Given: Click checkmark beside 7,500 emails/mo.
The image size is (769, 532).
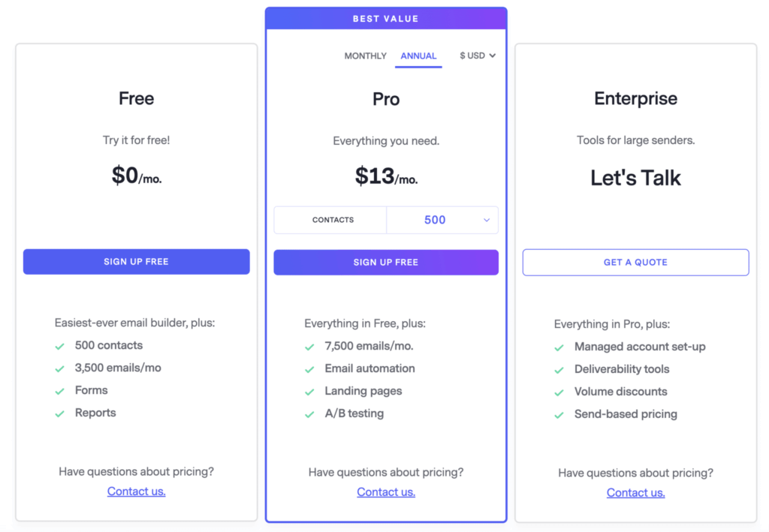Looking at the screenshot, I should (309, 347).
